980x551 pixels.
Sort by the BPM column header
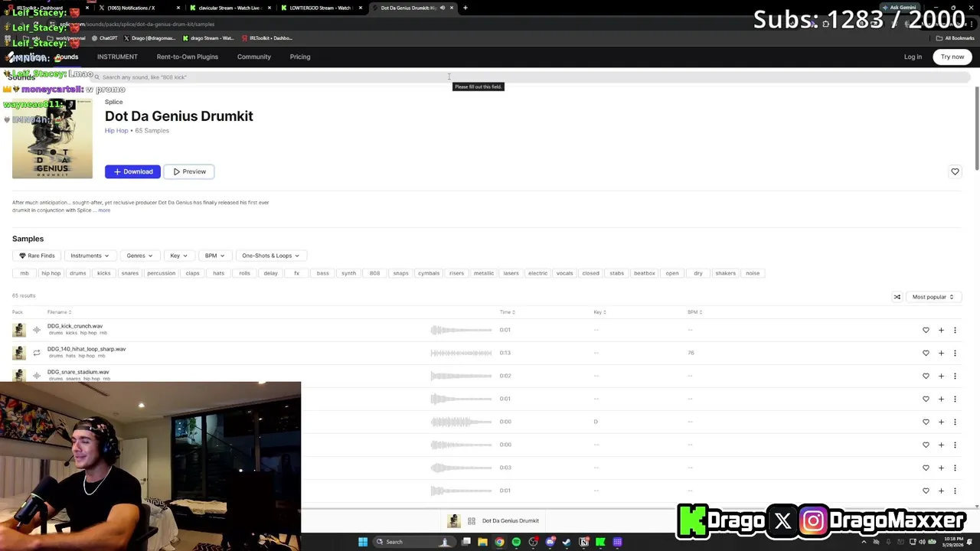coord(694,312)
